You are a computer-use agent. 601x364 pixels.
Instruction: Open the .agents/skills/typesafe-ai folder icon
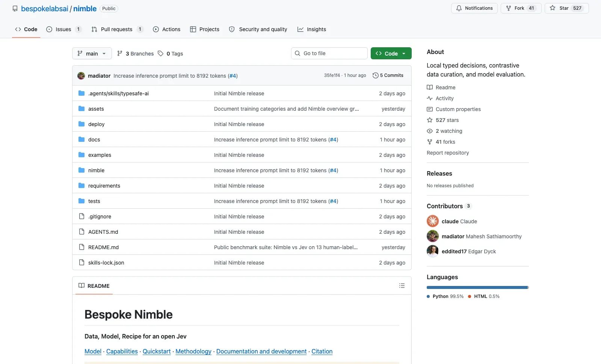pos(82,93)
